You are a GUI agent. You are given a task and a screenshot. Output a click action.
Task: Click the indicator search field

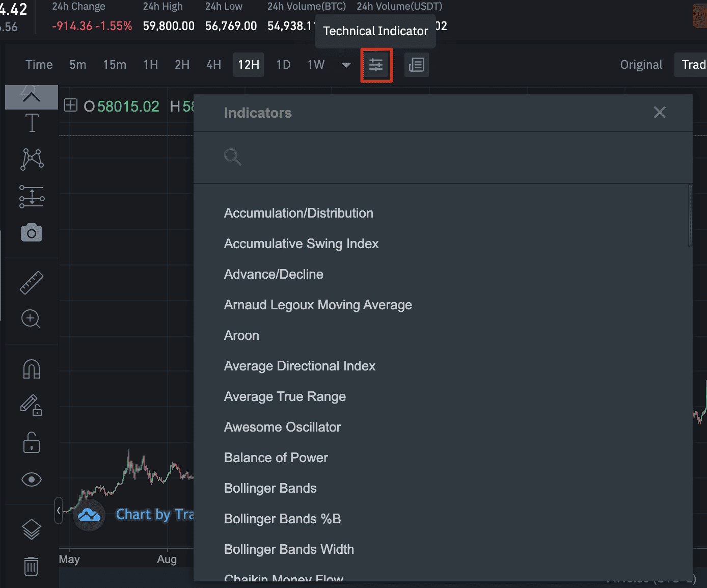[443, 157]
